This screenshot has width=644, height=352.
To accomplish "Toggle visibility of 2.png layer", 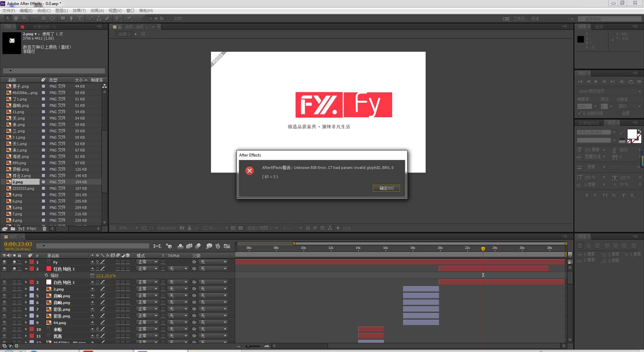I will click(4, 289).
